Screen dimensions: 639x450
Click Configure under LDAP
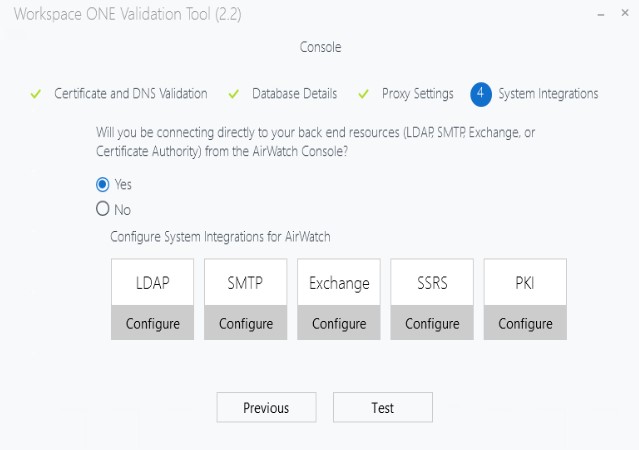click(152, 324)
